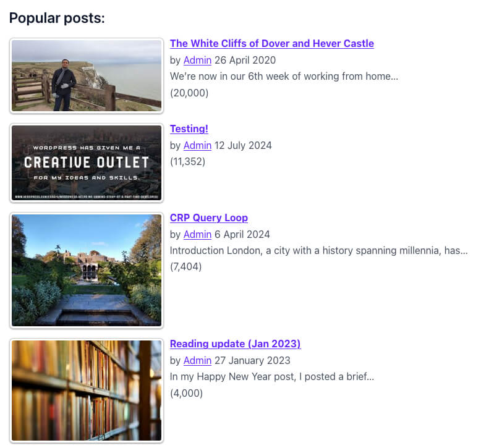Open the Testing! post title

pos(189,129)
